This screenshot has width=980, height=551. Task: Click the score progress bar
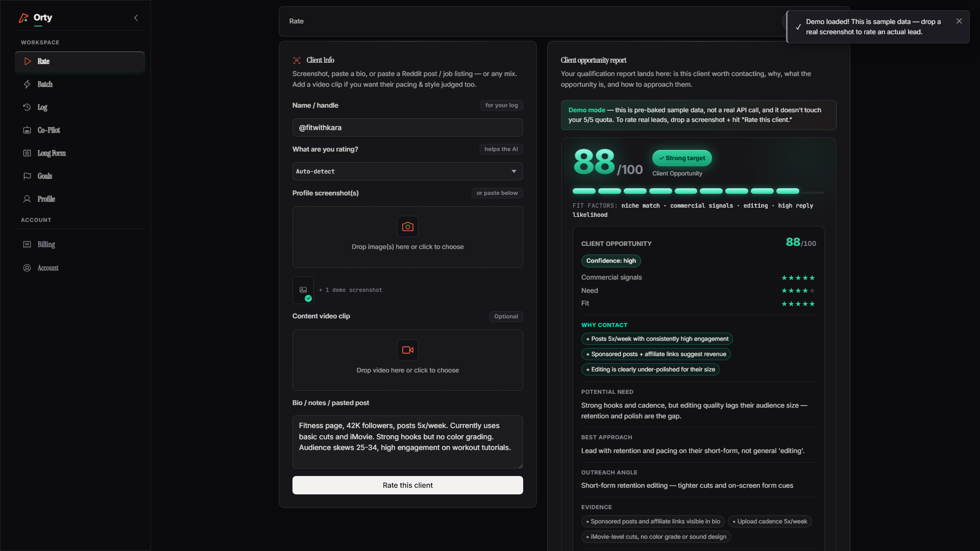[698, 191]
